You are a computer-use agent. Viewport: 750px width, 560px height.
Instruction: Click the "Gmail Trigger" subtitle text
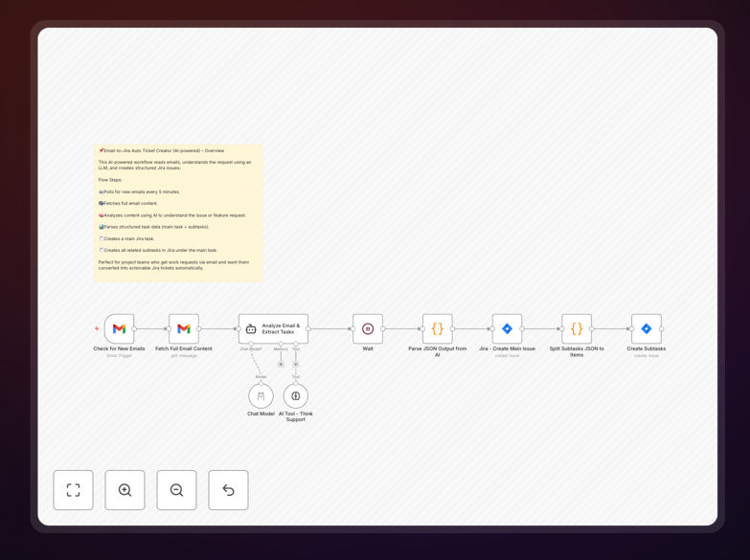[x=119, y=356]
